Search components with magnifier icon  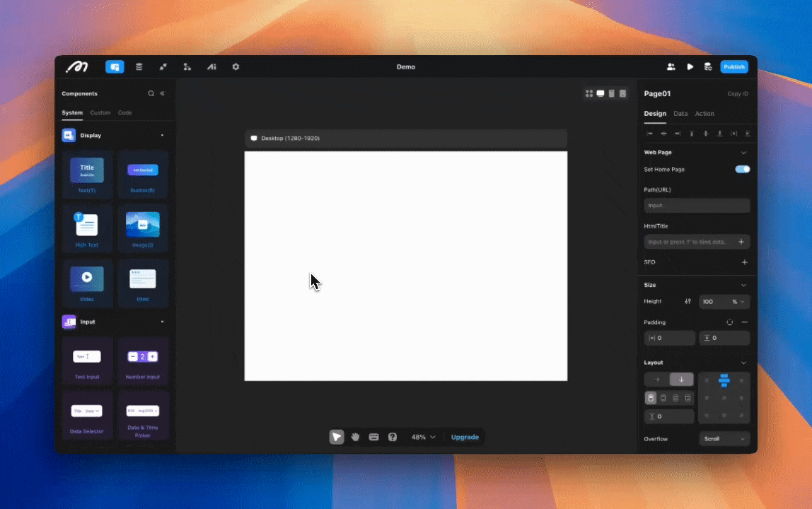point(151,94)
